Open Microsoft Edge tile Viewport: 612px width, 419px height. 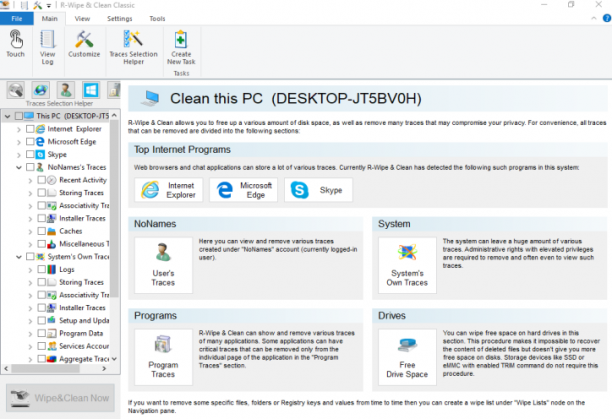pos(244,190)
